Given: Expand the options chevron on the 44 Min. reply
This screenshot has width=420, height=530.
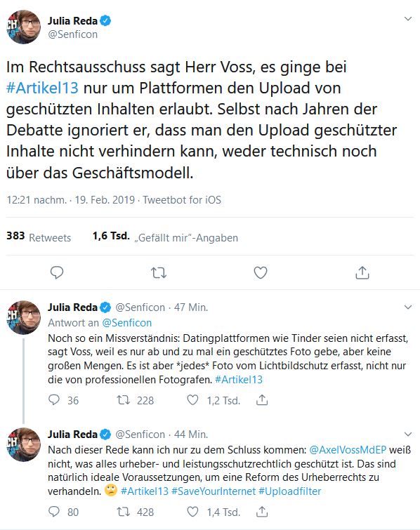Looking at the screenshot, I should coord(408,434).
